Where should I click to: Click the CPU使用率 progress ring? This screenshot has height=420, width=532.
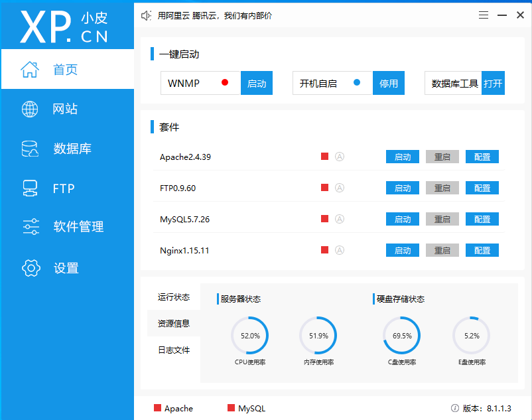point(250,337)
